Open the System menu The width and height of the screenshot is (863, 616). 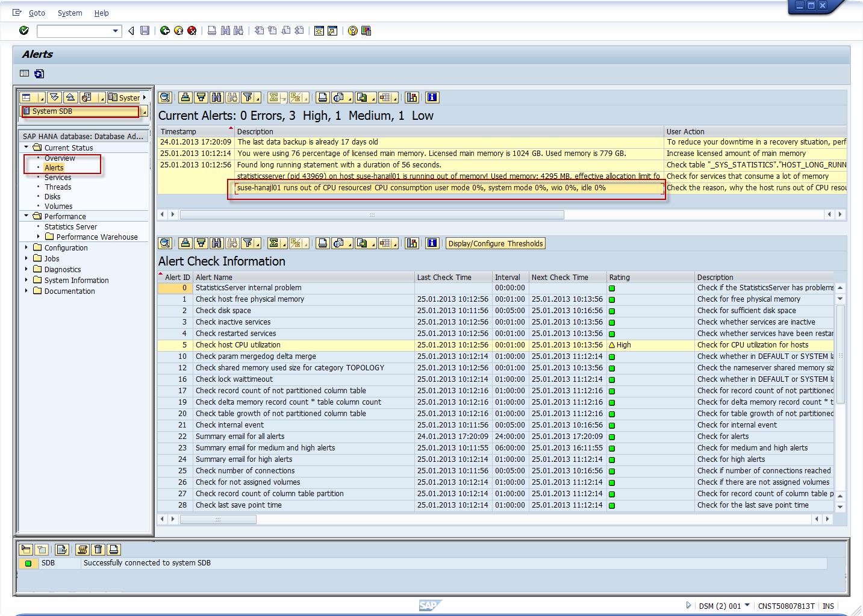70,13
